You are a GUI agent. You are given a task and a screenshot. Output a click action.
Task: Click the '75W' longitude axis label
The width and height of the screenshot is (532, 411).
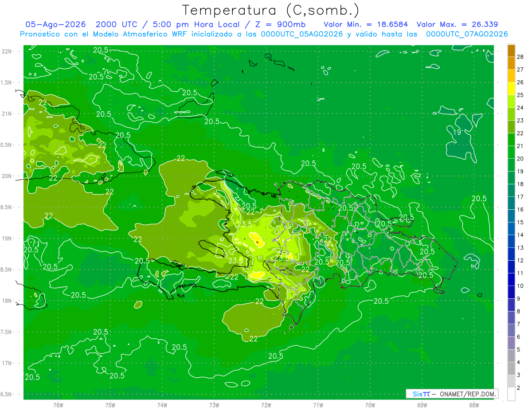(x=110, y=405)
